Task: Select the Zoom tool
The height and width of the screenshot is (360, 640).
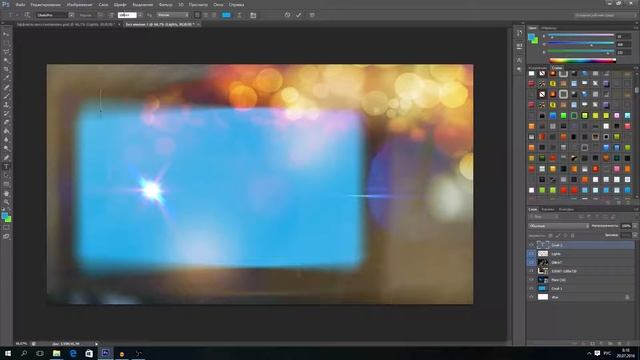Action: coord(6,202)
